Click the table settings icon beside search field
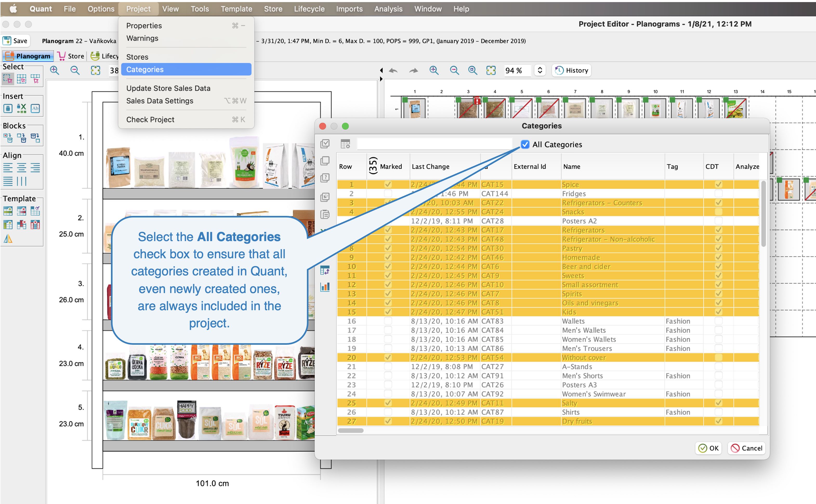Image resolution: width=816 pixels, height=504 pixels. [345, 144]
